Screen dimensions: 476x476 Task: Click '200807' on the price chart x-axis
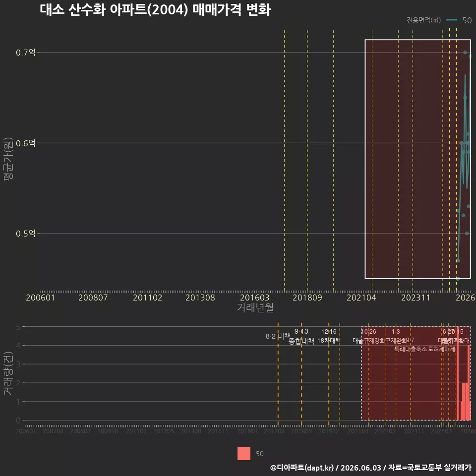(x=93, y=297)
